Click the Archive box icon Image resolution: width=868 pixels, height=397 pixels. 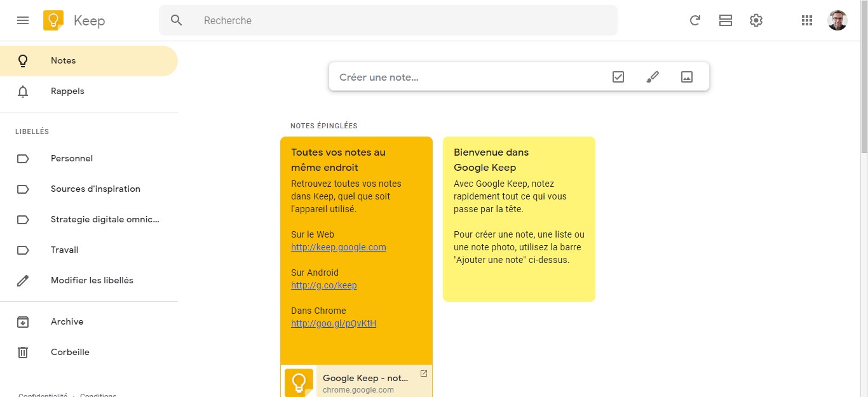click(23, 322)
